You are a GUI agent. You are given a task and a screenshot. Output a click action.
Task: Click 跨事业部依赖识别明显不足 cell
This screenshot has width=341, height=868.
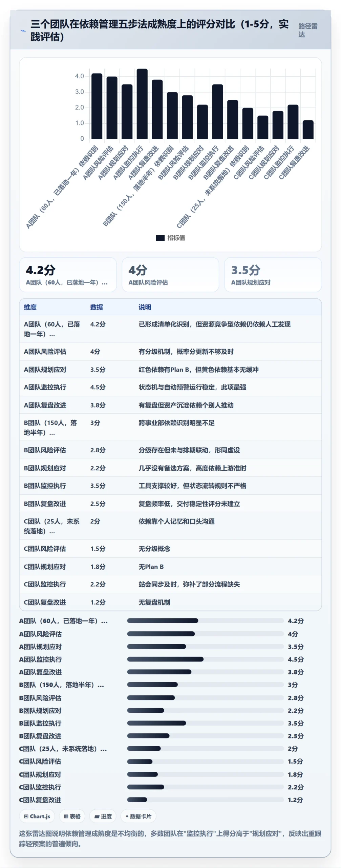point(176,423)
